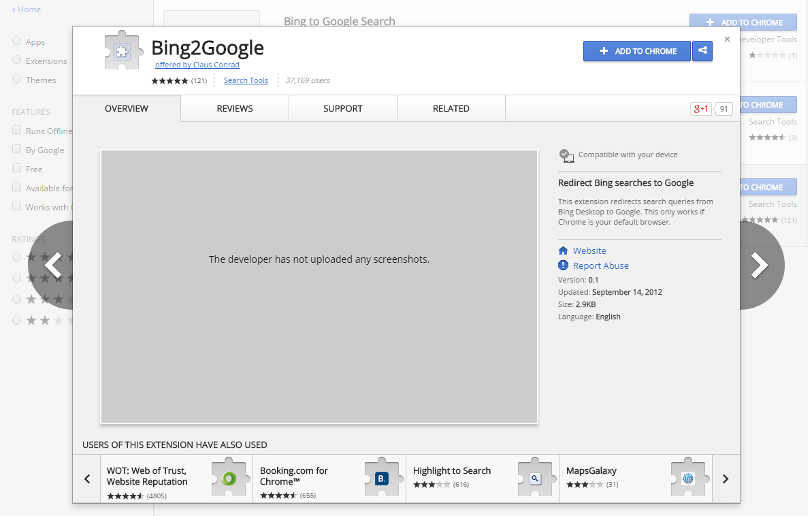This screenshot has width=812, height=516.
Task: Go back to Home in the sidebar
Action: [26, 10]
